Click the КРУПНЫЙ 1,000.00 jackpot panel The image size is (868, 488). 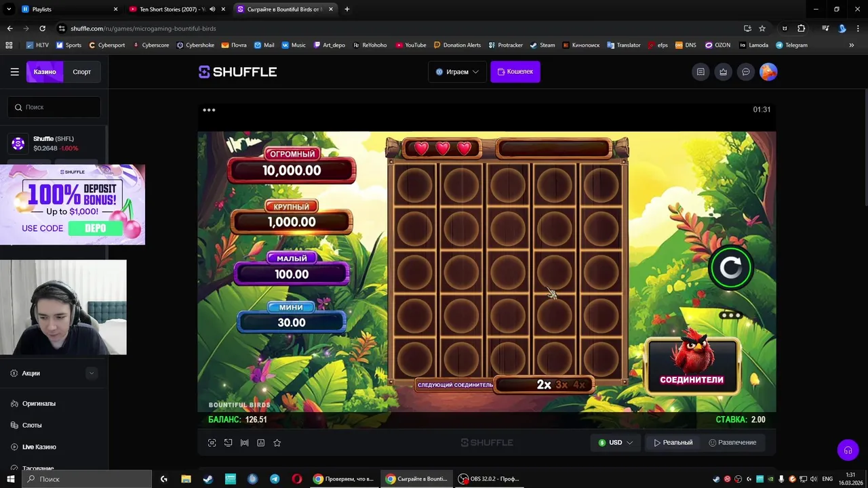[x=292, y=217]
